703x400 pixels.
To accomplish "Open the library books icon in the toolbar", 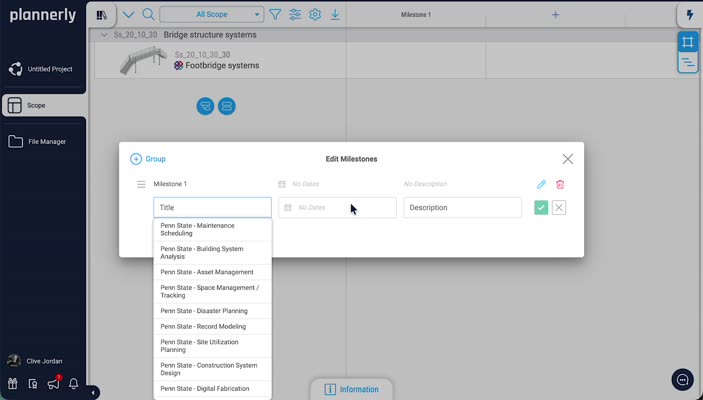I will tap(102, 15).
